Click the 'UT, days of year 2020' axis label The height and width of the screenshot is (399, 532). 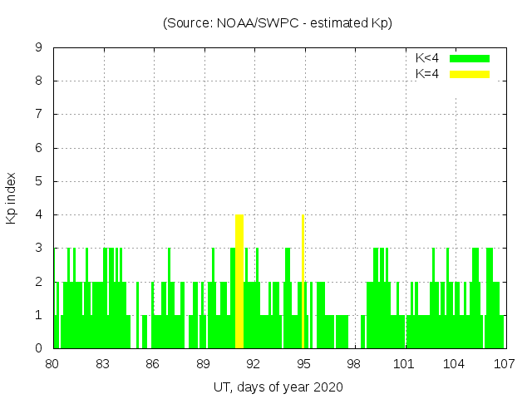(x=278, y=387)
